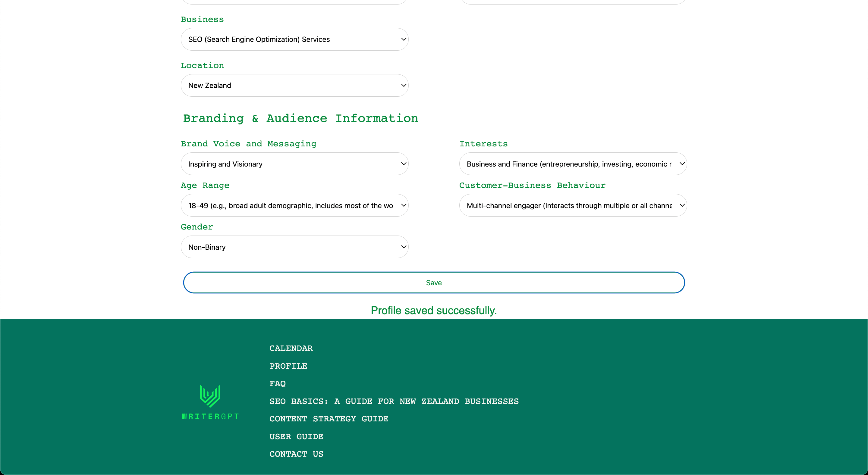Select SEO Services from Business dropdown
The width and height of the screenshot is (868, 475).
pos(294,39)
